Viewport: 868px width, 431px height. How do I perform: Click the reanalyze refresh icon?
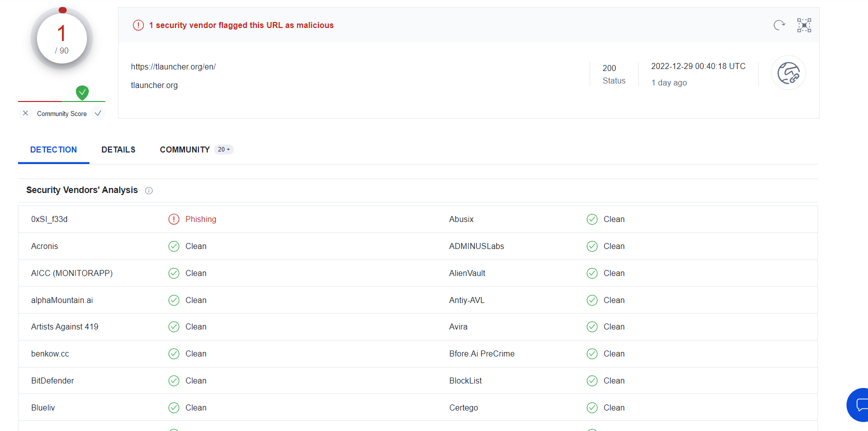pyautogui.click(x=779, y=25)
